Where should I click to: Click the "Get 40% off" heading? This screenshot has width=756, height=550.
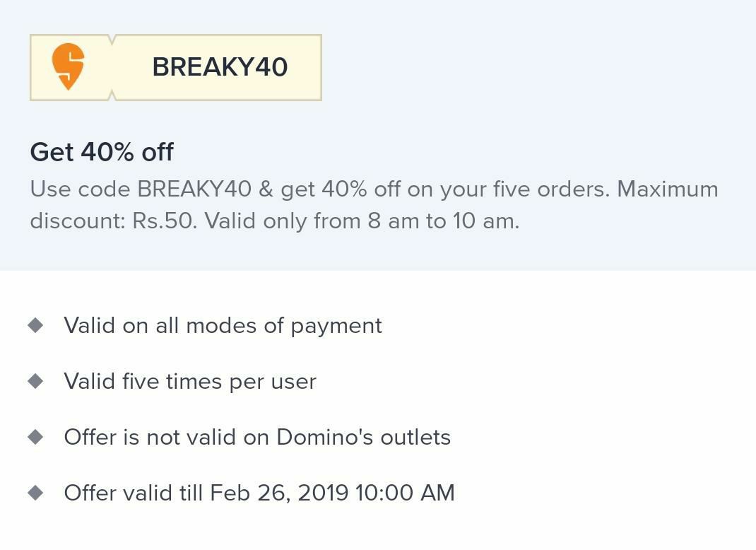pos(101,152)
